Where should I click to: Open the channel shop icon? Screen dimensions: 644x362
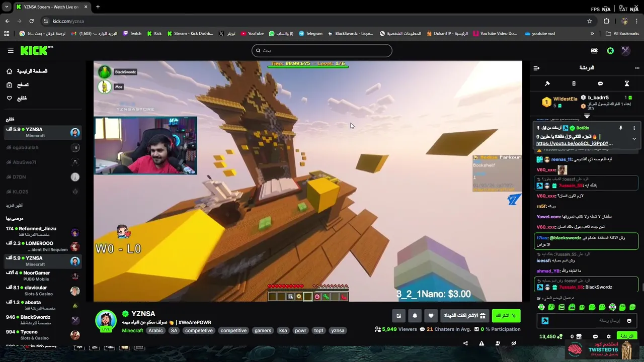coord(579,336)
